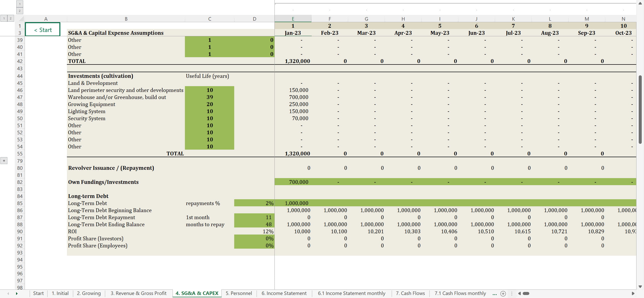Select the Own Fundings 700,000 cell
644x298 pixels.
coord(293,182)
